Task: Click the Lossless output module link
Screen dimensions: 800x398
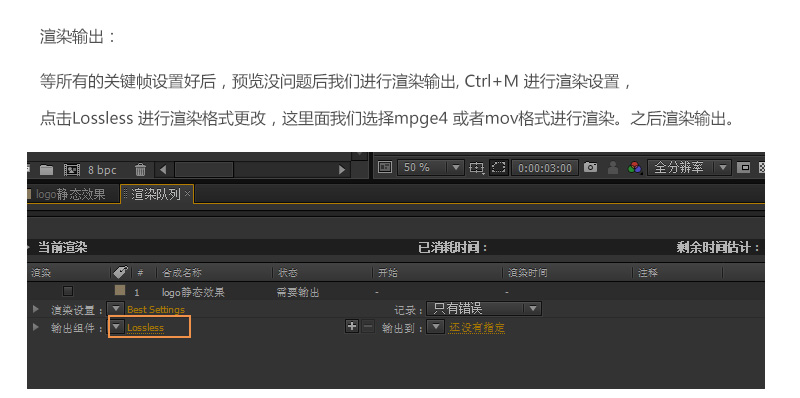Action: tap(145, 328)
